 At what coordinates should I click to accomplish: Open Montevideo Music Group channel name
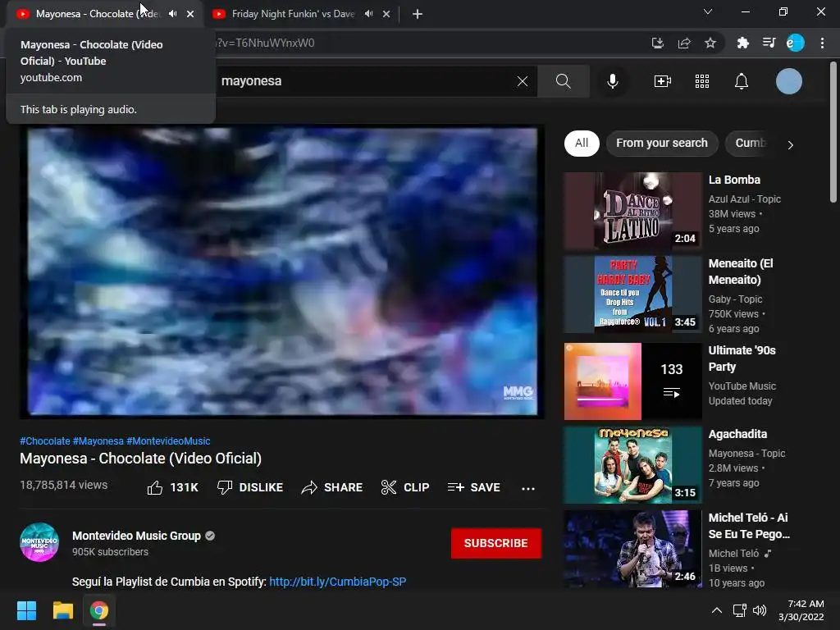coord(137,536)
